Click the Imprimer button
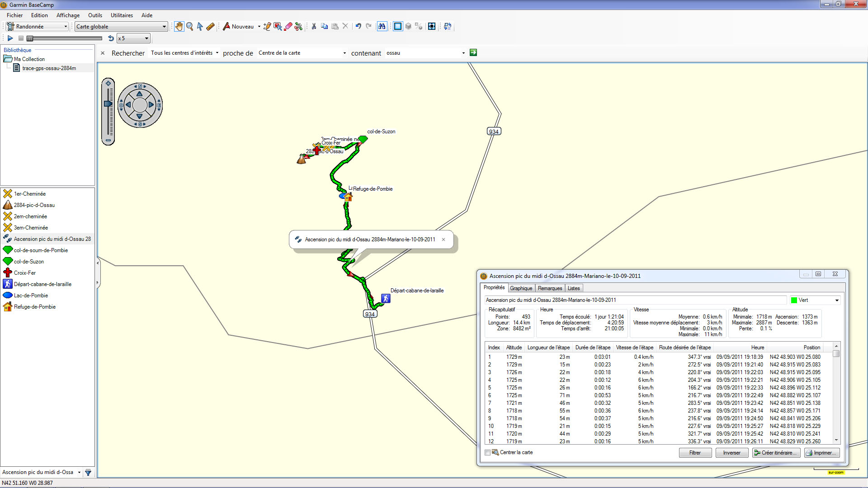Image resolution: width=868 pixels, height=488 pixels. click(x=822, y=453)
